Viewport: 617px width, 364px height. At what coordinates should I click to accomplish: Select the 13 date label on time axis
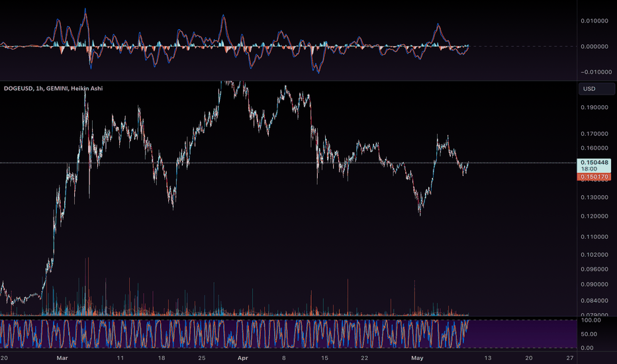click(488, 357)
